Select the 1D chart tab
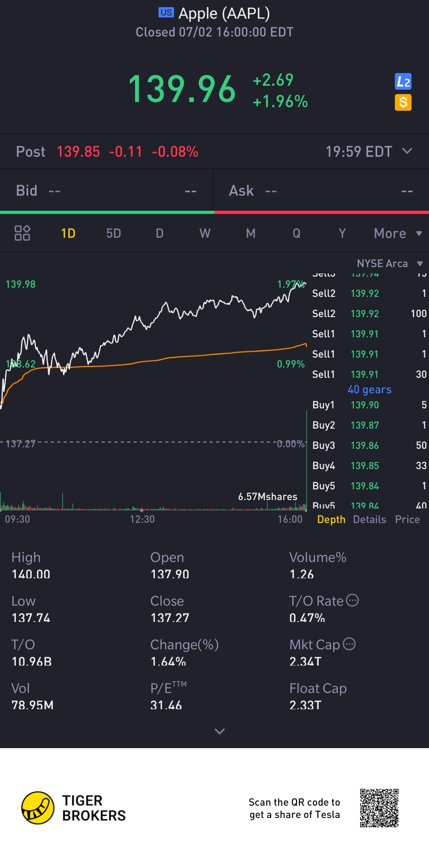Viewport: 429px width, 868px height. point(68,233)
